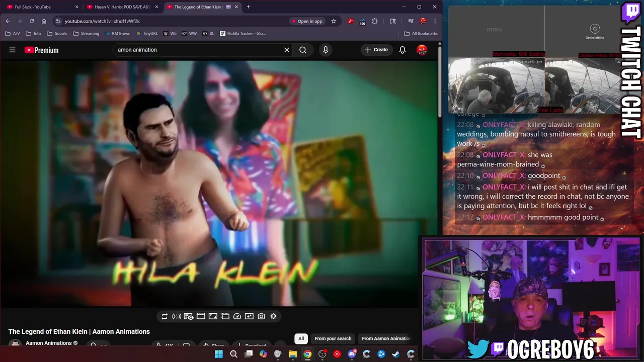644x362 pixels.
Task: Open Discord from the taskbar
Action: coord(352,354)
